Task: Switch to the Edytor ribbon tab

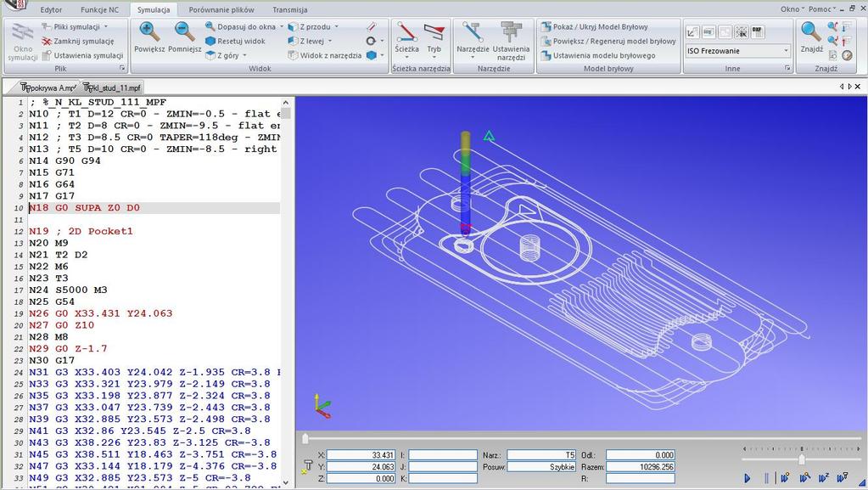Action: click(x=51, y=10)
